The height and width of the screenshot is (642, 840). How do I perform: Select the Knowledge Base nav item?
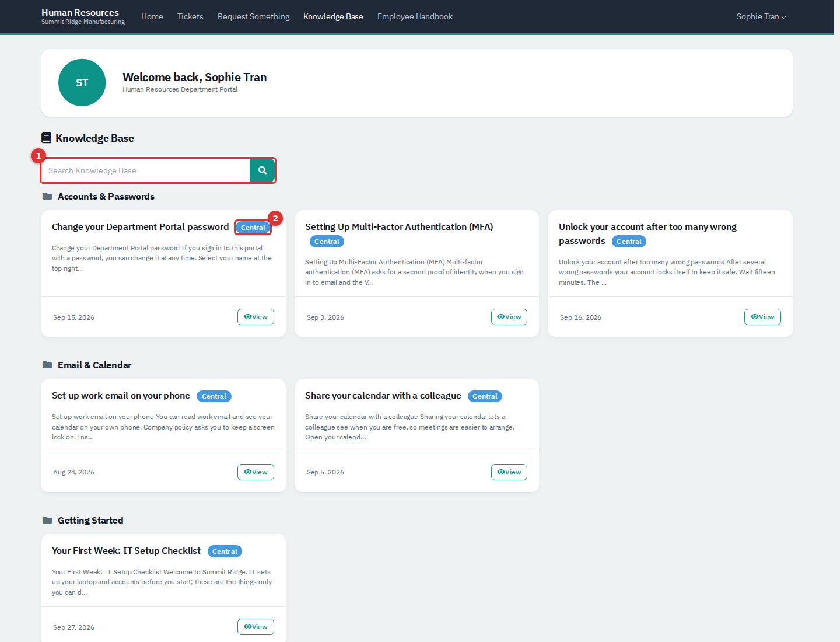tap(333, 16)
